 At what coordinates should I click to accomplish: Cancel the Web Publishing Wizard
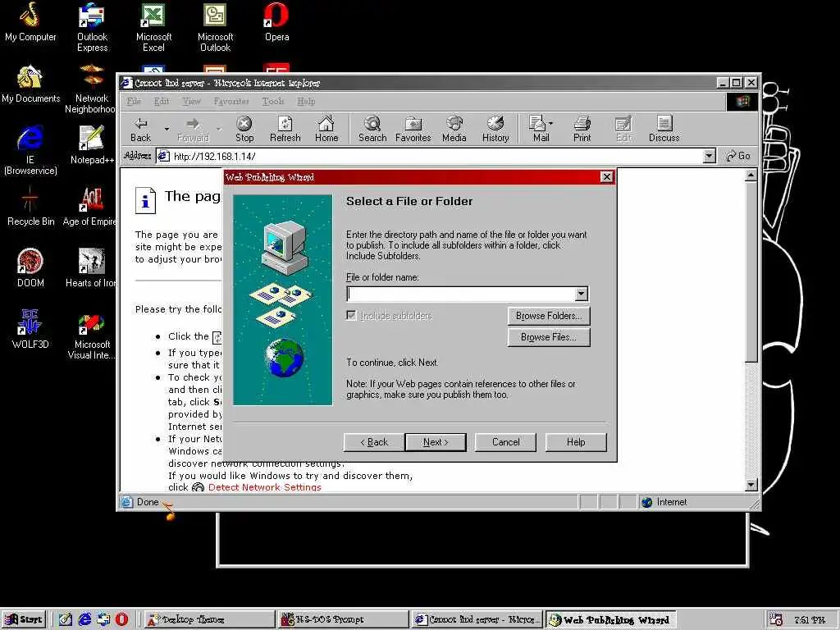pyautogui.click(x=505, y=442)
